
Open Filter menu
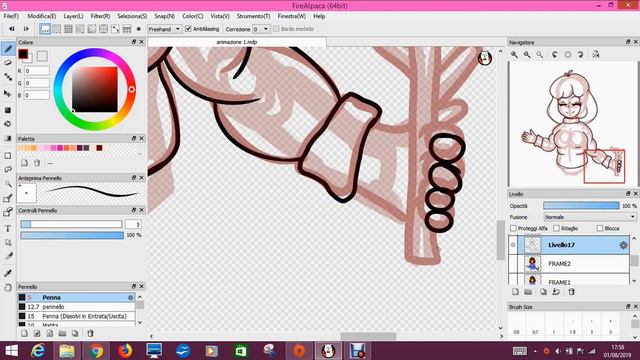point(100,16)
